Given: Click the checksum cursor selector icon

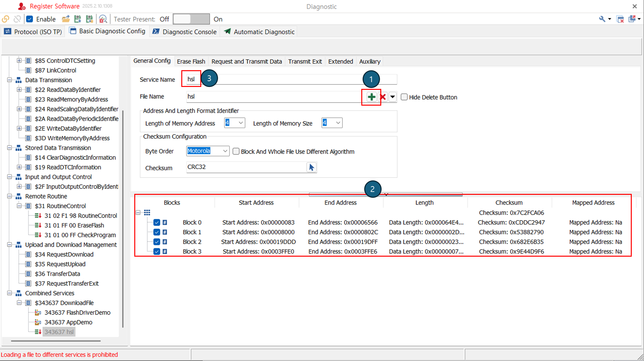Looking at the screenshot, I should point(311,167).
